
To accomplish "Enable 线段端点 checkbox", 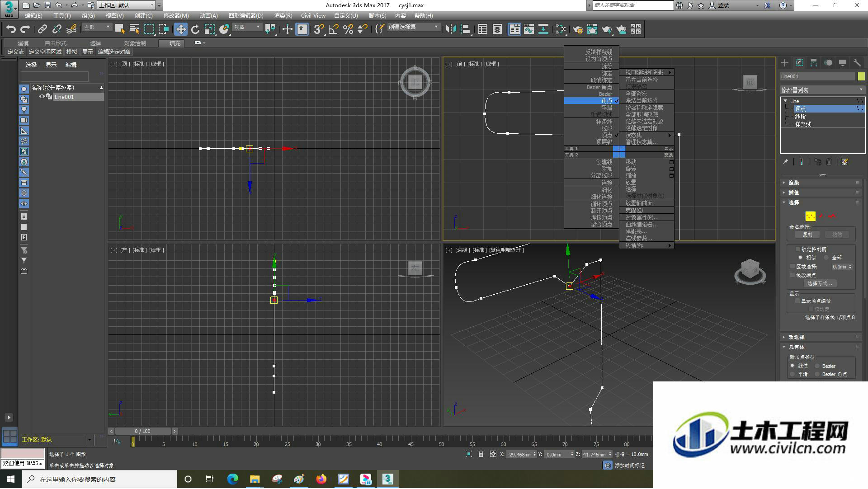I will pyautogui.click(x=793, y=275).
